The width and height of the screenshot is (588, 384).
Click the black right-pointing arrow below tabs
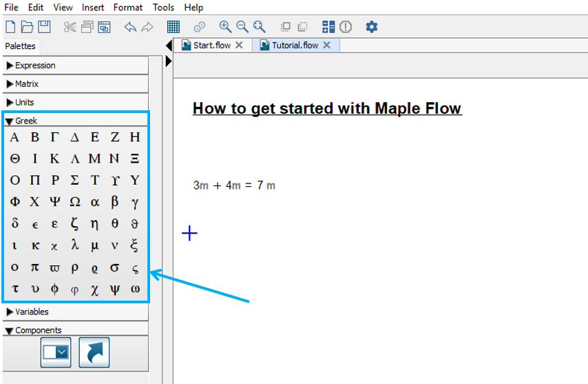click(169, 61)
